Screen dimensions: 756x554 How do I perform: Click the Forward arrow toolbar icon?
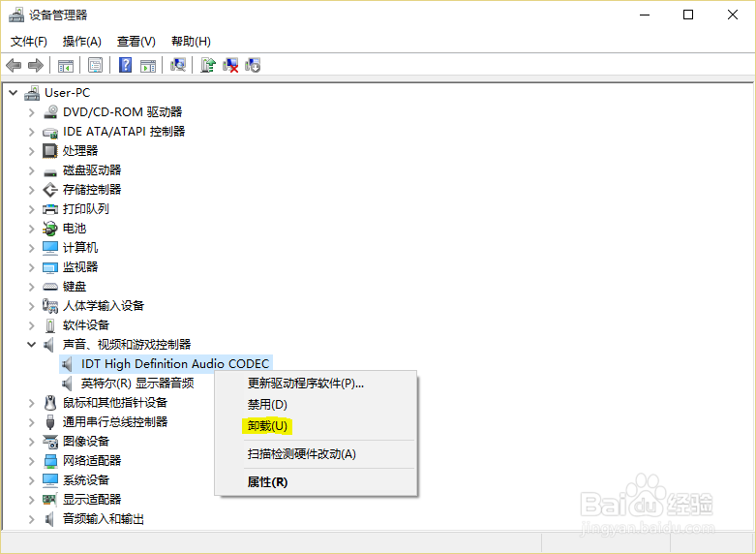pos(36,65)
